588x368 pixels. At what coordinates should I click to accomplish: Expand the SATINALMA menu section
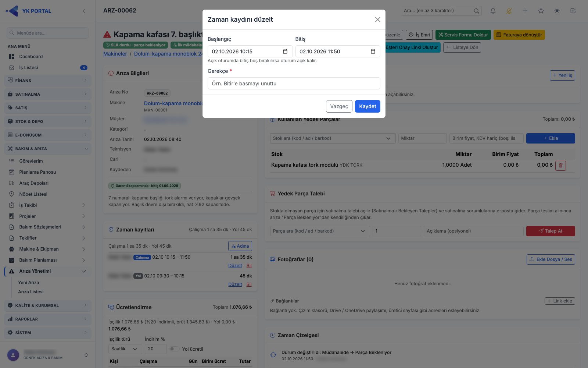coord(48,94)
